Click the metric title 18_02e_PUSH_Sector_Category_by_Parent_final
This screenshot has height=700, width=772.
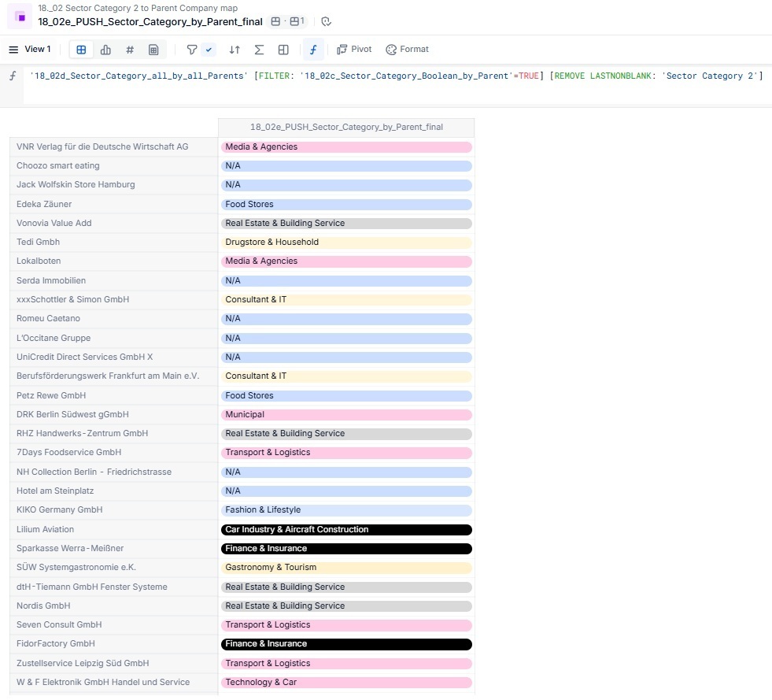pyautogui.click(x=150, y=22)
